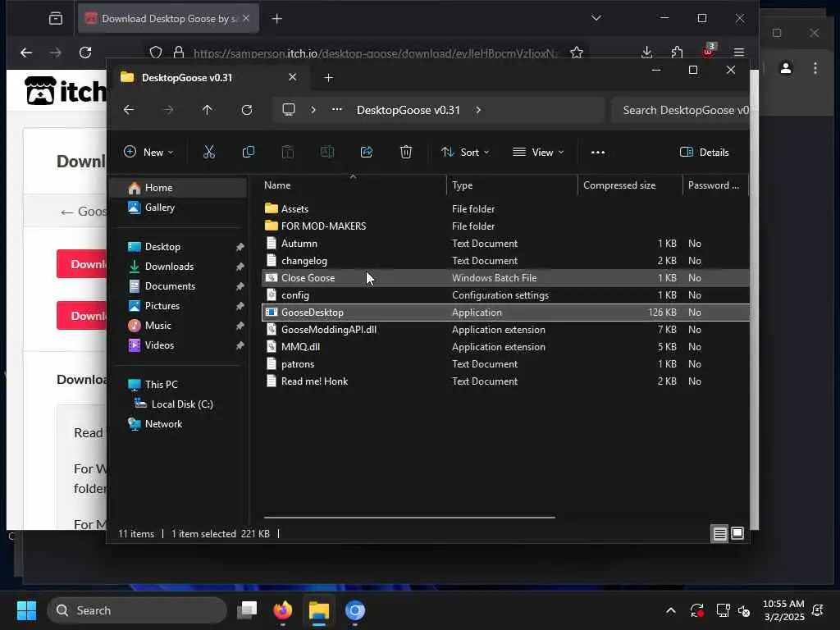
Task: Select the Autumn text document
Action: click(x=505, y=243)
